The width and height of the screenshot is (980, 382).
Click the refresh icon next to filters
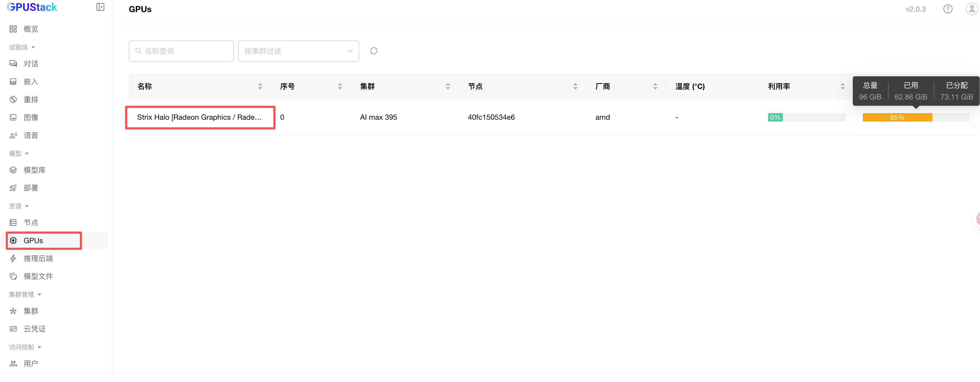(x=374, y=51)
